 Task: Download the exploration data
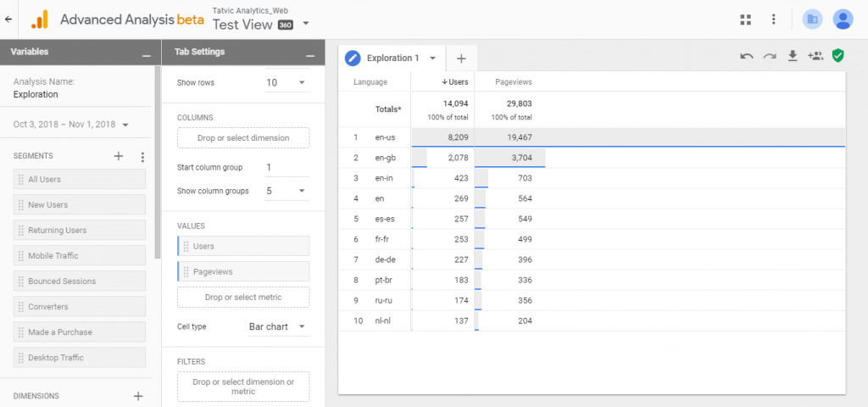pyautogui.click(x=793, y=56)
